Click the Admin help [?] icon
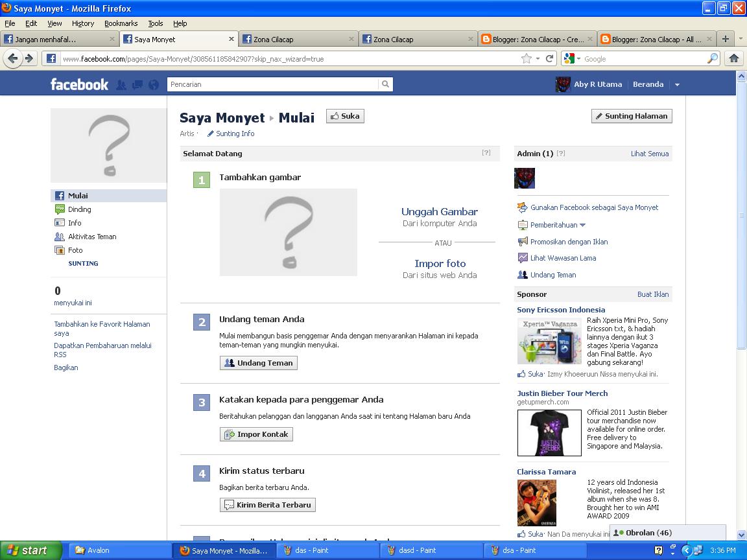Image resolution: width=747 pixels, height=560 pixels. click(561, 154)
